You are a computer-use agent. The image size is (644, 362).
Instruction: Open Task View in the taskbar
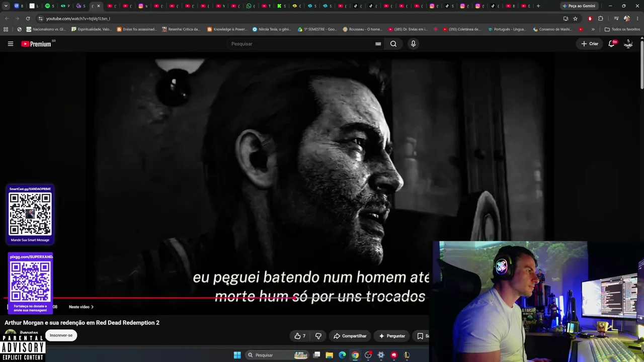click(316, 355)
